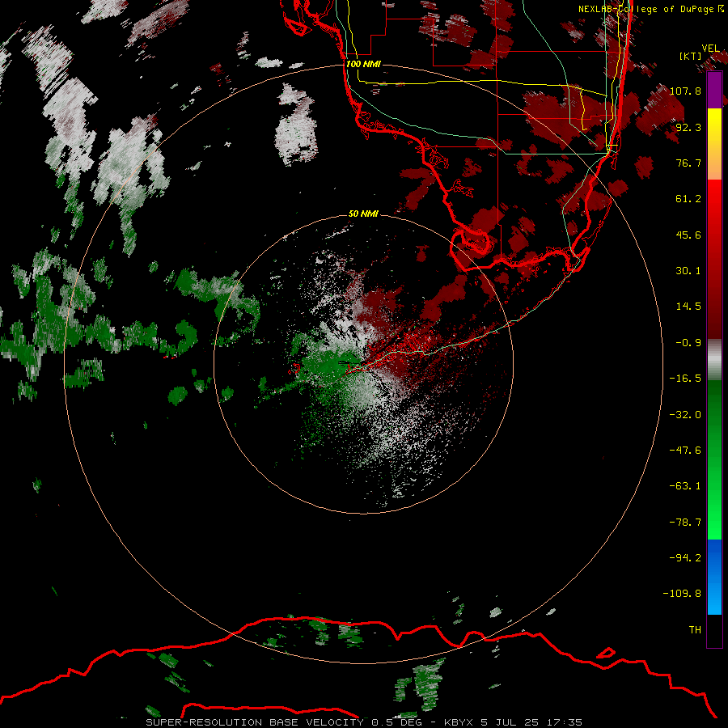Click the -16.5 legend value
Screen dimensions: 728x728
[685, 379]
